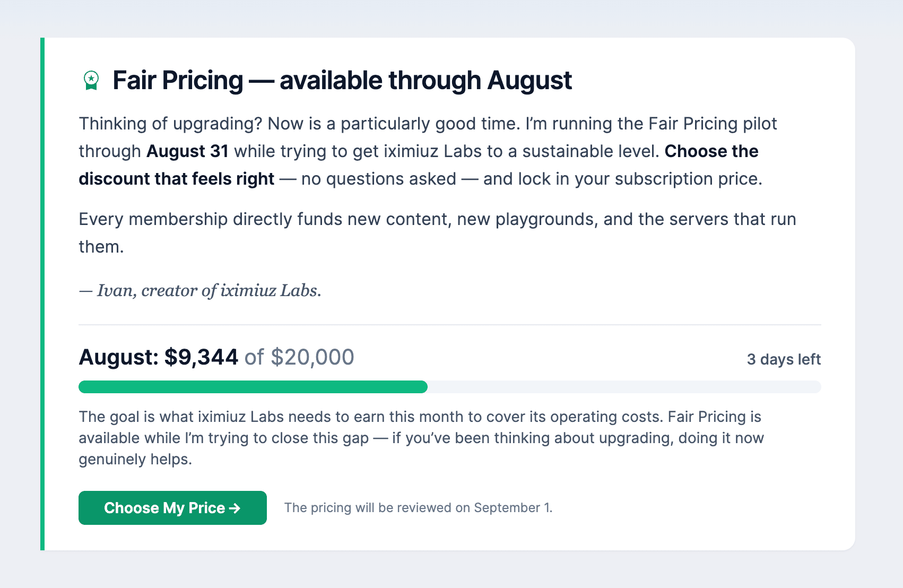Click the bold August 31 text

(187, 151)
